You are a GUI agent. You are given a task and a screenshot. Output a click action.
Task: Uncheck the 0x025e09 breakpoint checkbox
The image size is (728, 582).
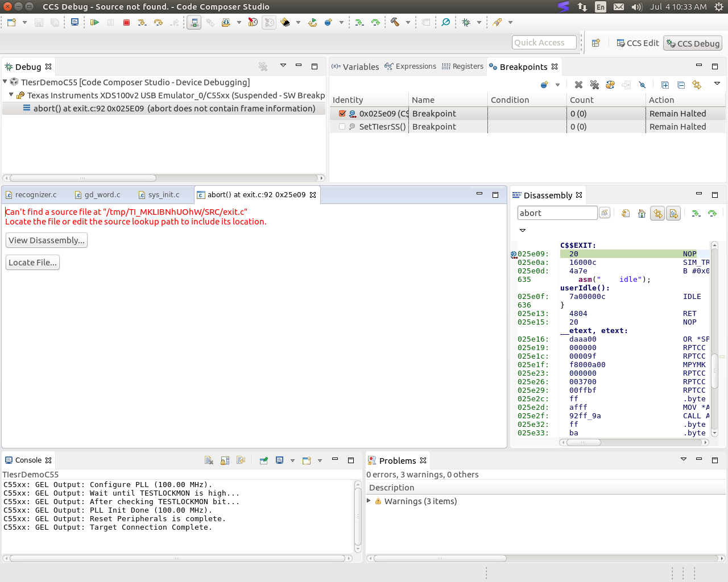342,114
